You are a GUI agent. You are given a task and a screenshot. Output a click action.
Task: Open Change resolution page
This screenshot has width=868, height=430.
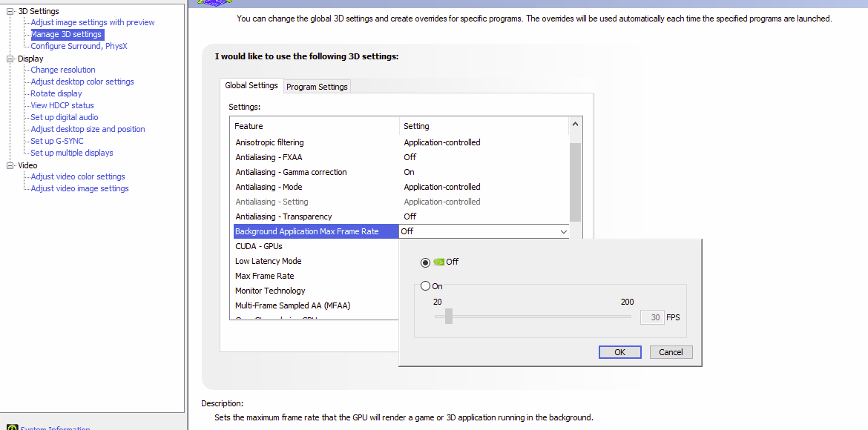click(63, 70)
